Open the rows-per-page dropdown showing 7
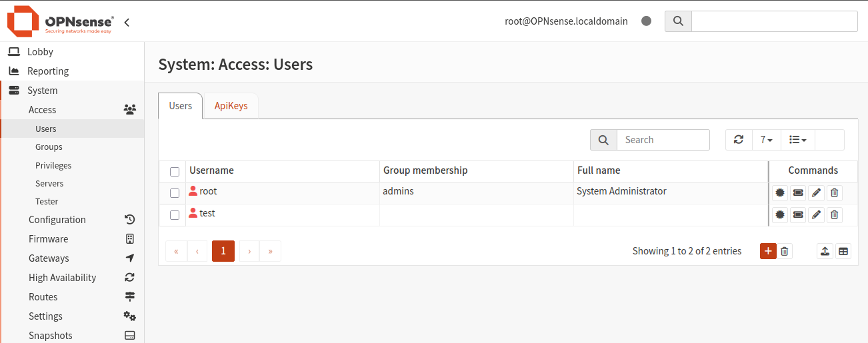This screenshot has height=343, width=868. click(766, 140)
